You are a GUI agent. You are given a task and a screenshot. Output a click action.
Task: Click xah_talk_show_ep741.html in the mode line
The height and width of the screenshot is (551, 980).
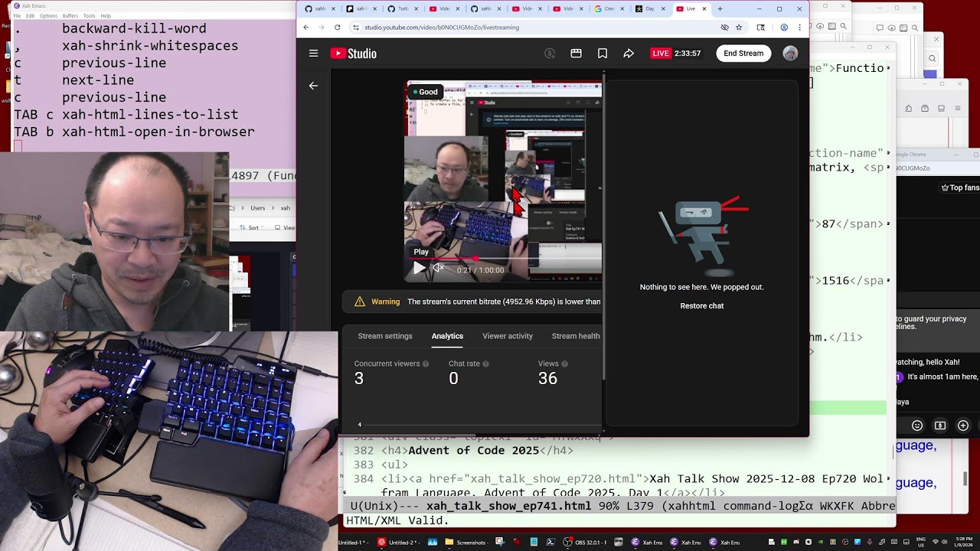click(x=508, y=506)
